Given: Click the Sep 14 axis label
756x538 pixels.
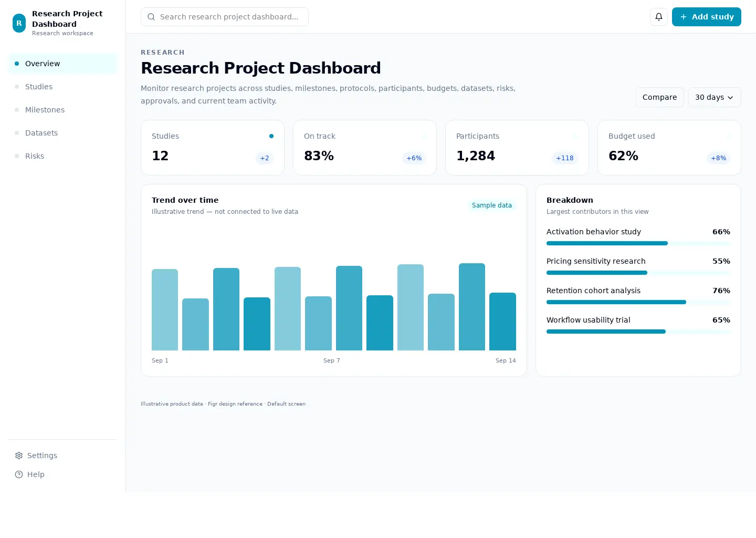Looking at the screenshot, I should point(506,360).
